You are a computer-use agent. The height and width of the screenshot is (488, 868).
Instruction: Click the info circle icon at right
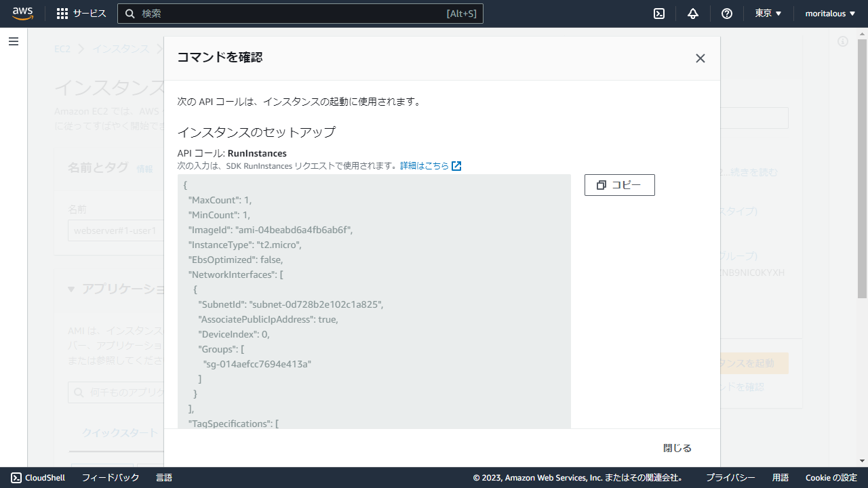click(x=843, y=41)
